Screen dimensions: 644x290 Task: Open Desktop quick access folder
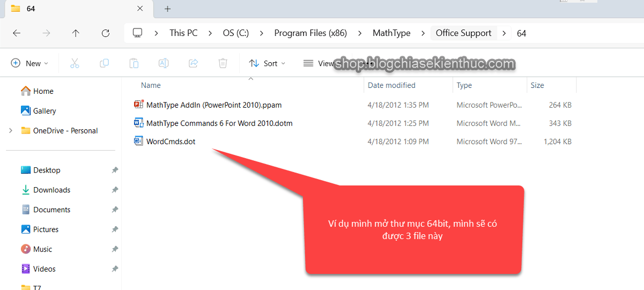pyautogui.click(x=41, y=170)
